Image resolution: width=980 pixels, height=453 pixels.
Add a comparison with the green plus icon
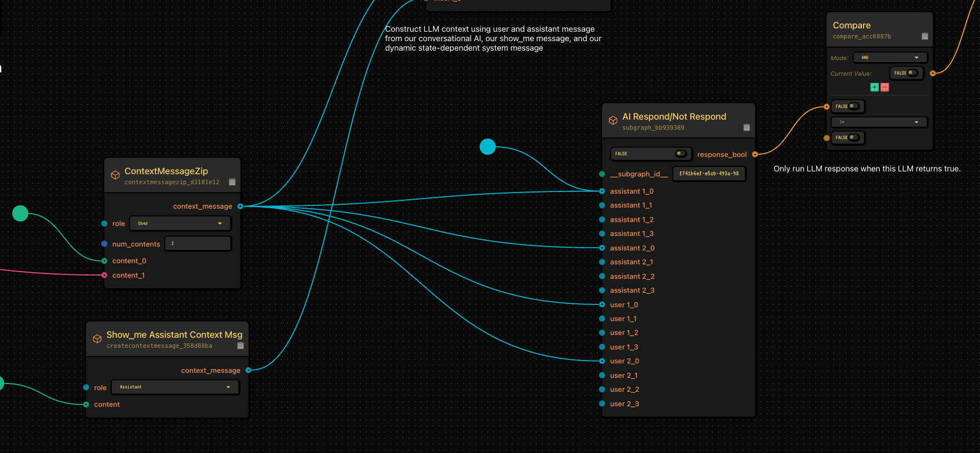pos(874,87)
